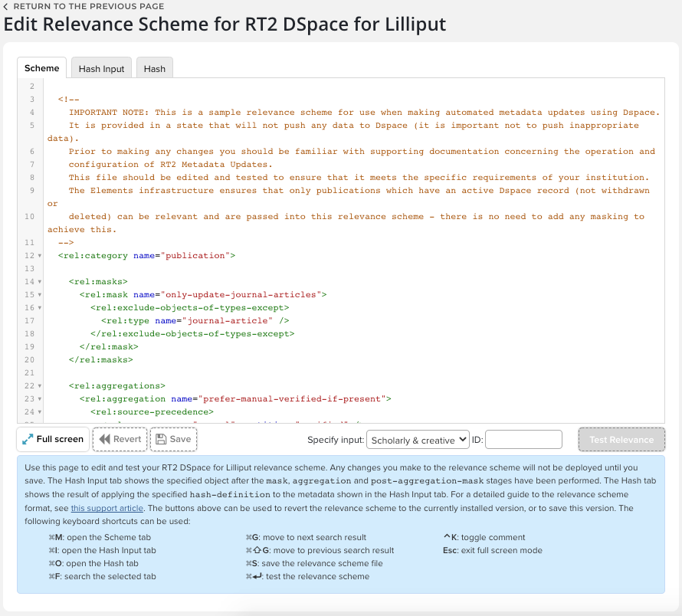Click the opening rel:masks tag
This screenshot has height=616, width=682.
(98, 281)
